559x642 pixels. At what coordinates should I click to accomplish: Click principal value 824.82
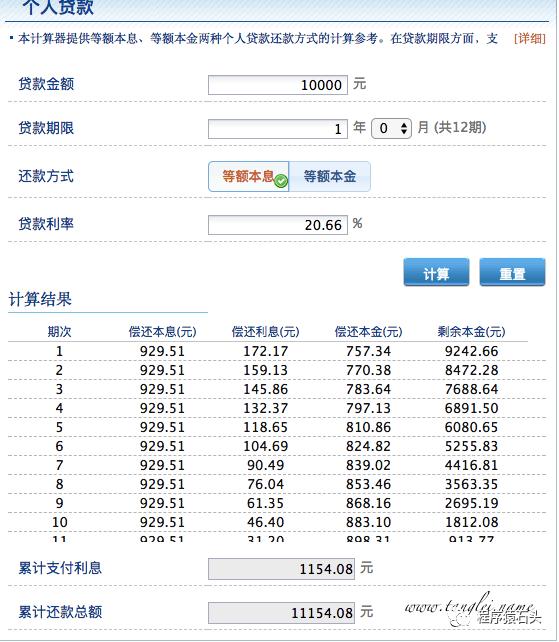(369, 446)
